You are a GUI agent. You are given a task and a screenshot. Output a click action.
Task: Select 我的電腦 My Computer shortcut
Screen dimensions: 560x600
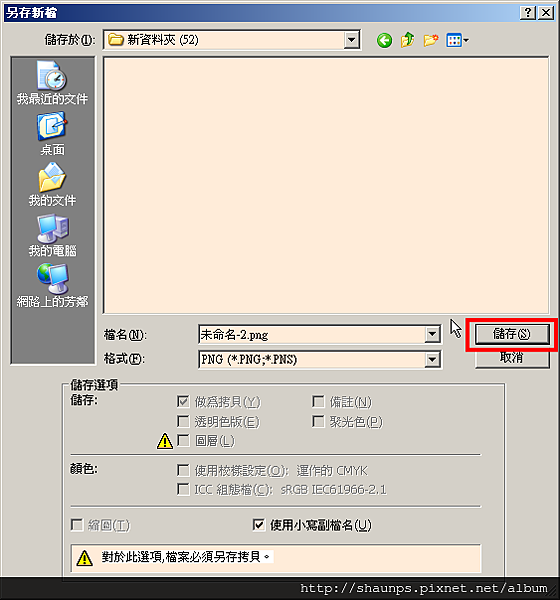tap(52, 235)
